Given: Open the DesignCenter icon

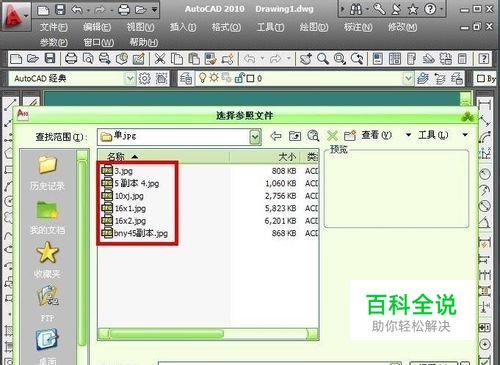Looking at the screenshot, I should point(395,59).
